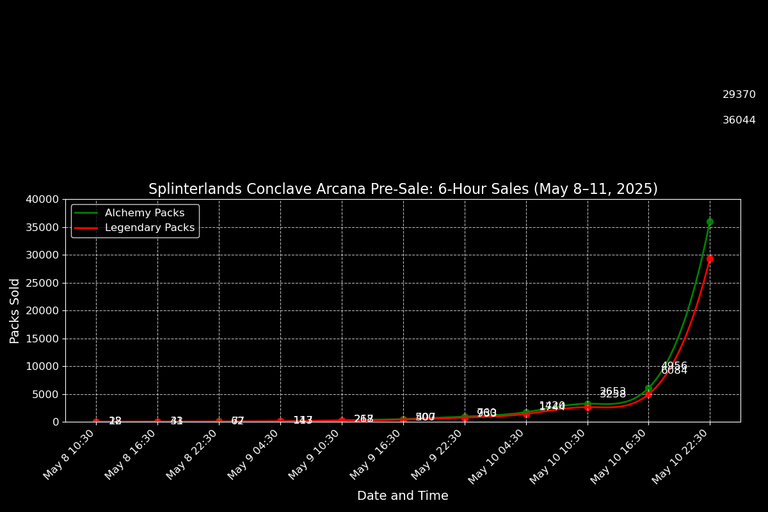Screen dimensions: 768x512
Task: Click the 'May 10 10:30' x-axis tick label
Action: (557, 457)
